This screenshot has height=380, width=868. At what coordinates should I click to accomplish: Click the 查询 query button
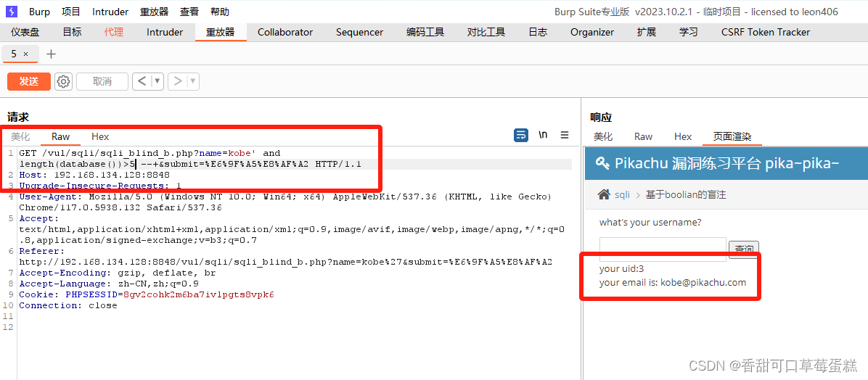(x=743, y=250)
